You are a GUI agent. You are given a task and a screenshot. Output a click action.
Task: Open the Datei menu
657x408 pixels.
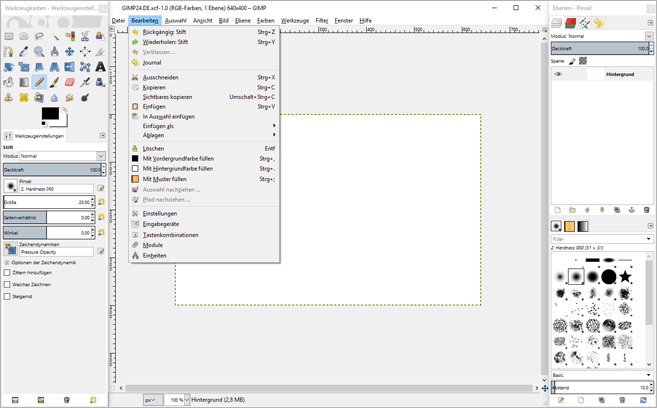pos(118,21)
